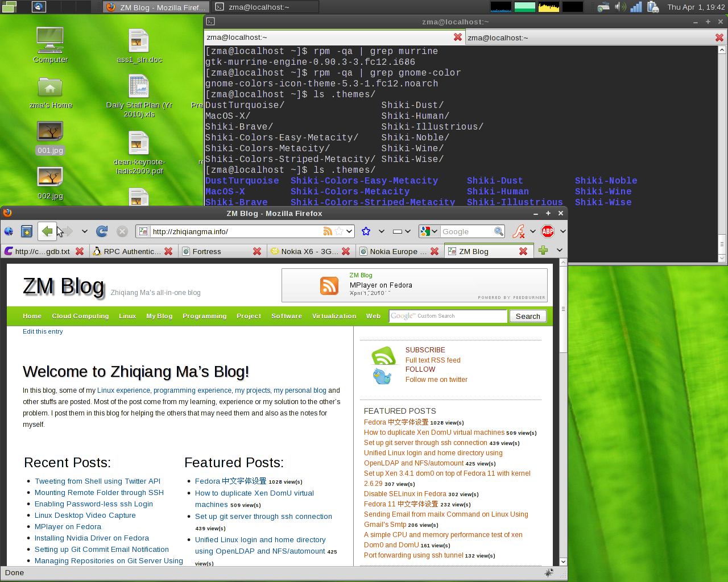Open zma's Home folder on desktop
This screenshot has height=582, width=728.
[x=50, y=93]
